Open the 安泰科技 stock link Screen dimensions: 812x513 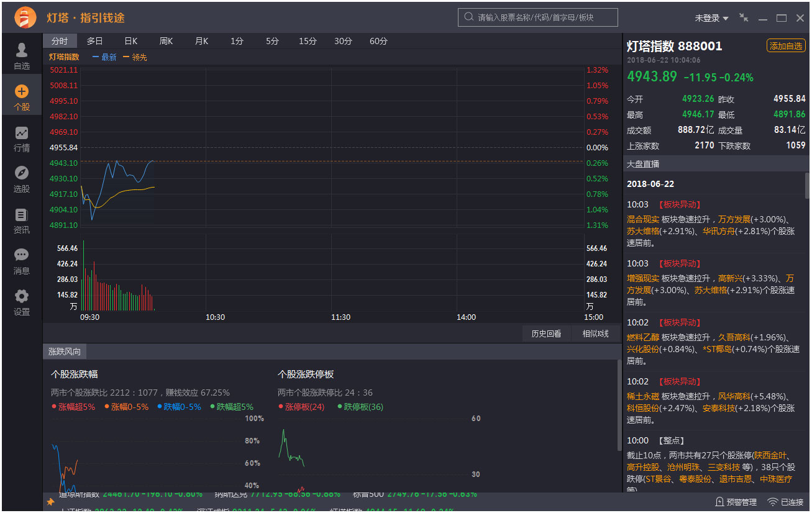point(719,408)
